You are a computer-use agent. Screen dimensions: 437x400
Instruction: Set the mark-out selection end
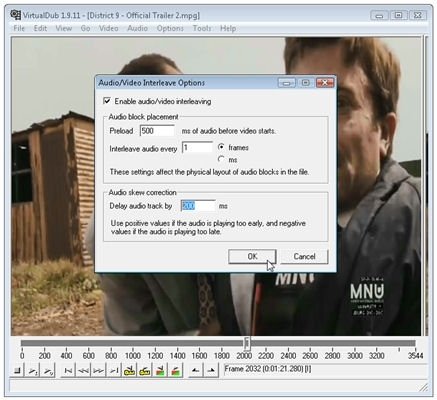(211, 370)
